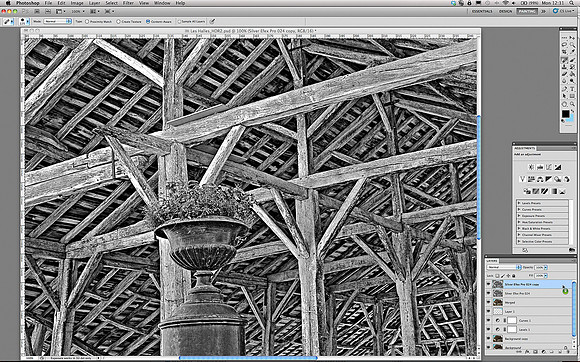
Task: Expand Levels Presets list
Action: 519,203
